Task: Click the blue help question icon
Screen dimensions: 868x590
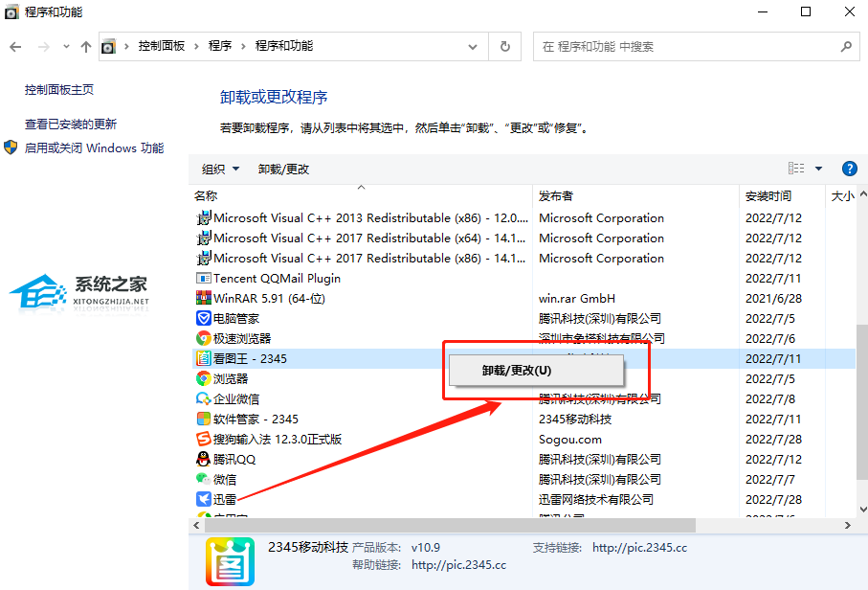Action: pos(849,169)
